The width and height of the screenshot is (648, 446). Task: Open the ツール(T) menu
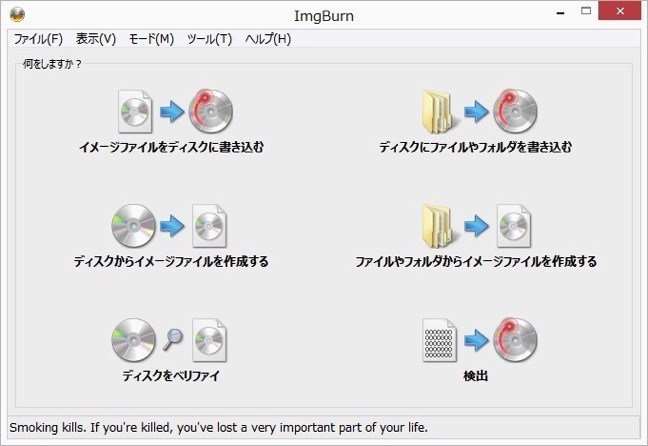coord(209,39)
